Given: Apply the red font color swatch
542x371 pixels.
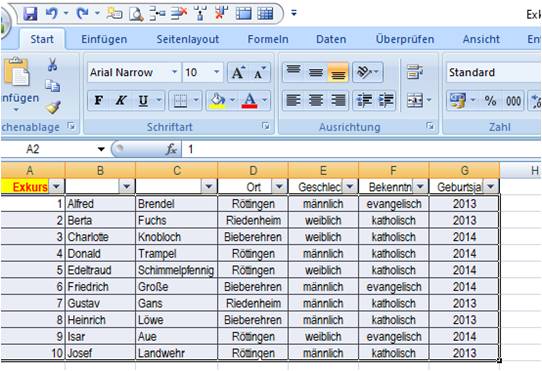Looking at the screenshot, I should point(250,101).
